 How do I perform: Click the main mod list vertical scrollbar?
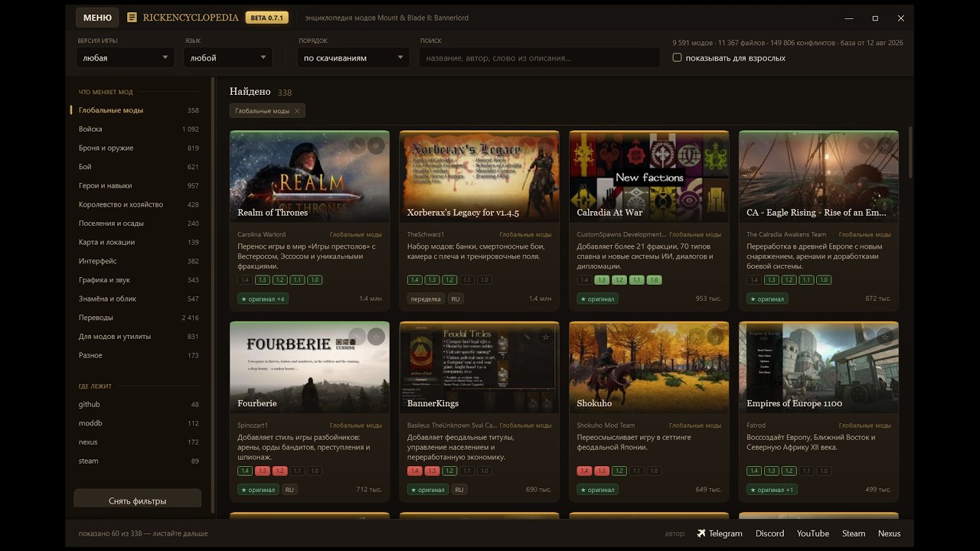tap(910, 152)
